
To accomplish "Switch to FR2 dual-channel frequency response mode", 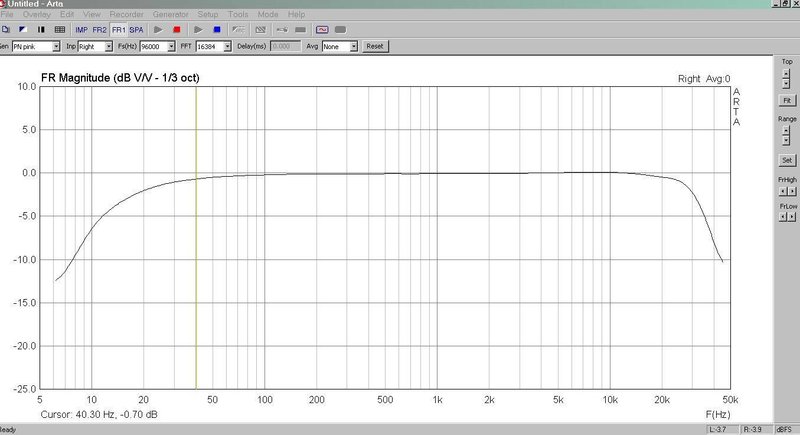I will [x=99, y=30].
